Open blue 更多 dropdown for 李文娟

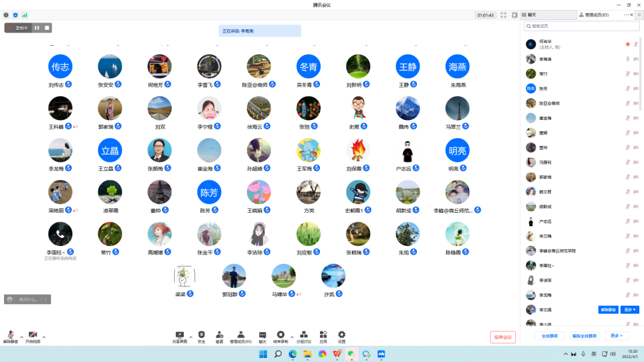(629, 310)
